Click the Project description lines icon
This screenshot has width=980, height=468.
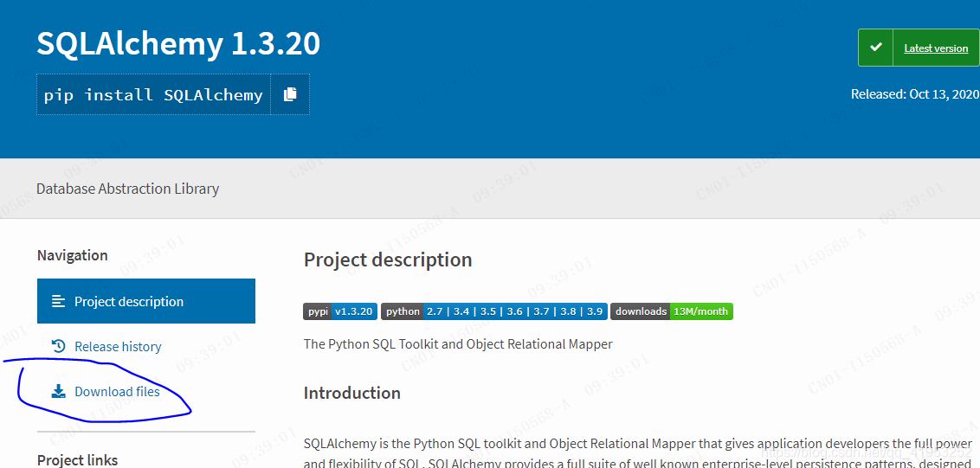coord(58,301)
